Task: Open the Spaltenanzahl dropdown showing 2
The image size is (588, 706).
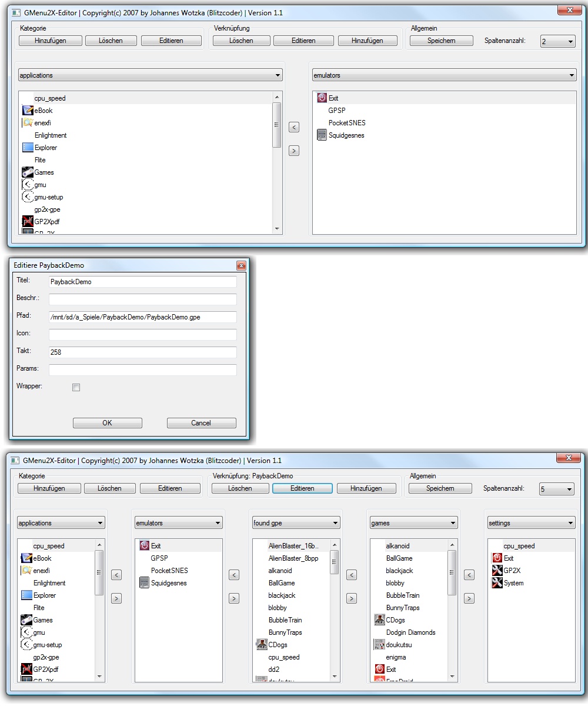Action: click(558, 41)
